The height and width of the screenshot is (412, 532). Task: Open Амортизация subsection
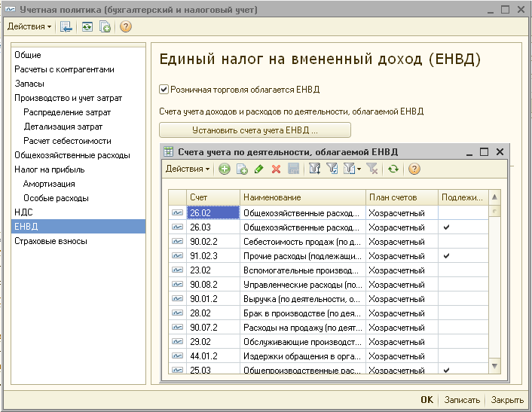click(x=49, y=184)
